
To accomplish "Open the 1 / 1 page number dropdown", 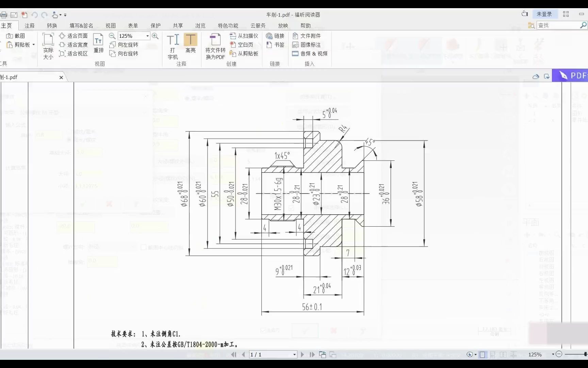I will click(x=294, y=354).
